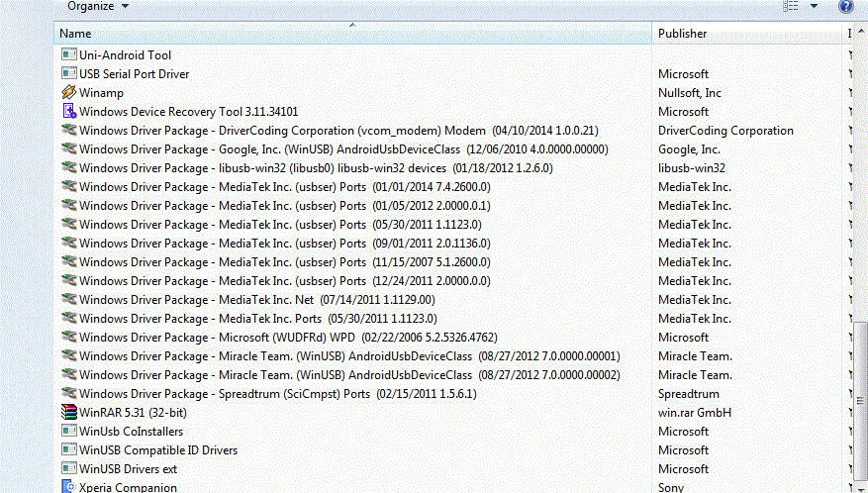Select WinUSB Drivers ext name text
This screenshot has width=868, height=493.
coord(128,469)
